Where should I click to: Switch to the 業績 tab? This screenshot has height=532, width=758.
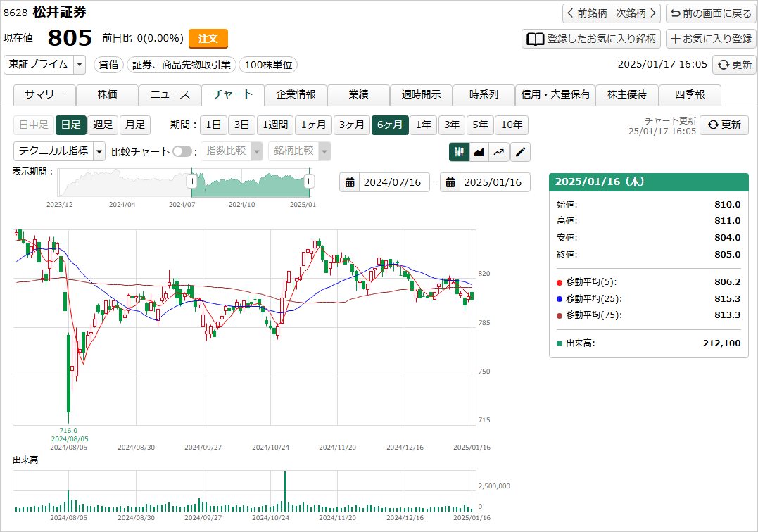coord(359,95)
